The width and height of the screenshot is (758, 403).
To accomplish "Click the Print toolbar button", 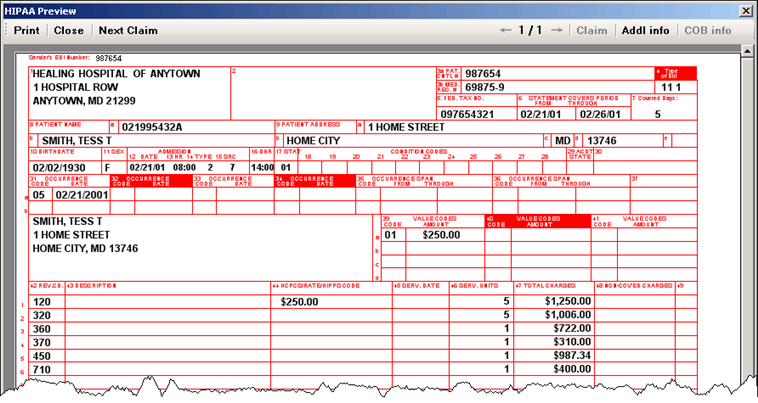I will point(26,31).
